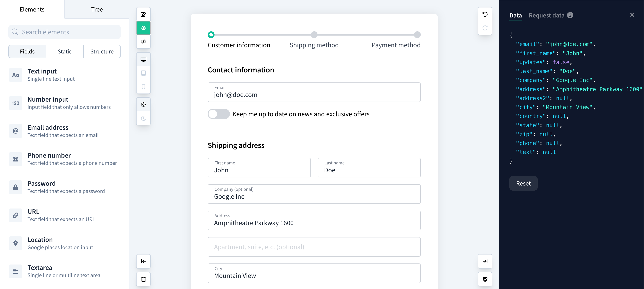Image resolution: width=644 pixels, height=289 pixels.
Task: Collapse the left panel with the arrow icon
Action: tap(143, 261)
